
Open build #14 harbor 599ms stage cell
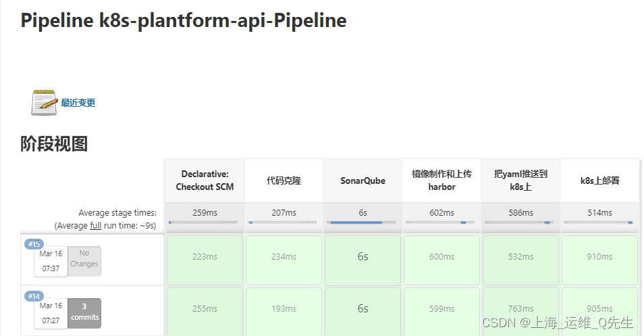click(441, 309)
